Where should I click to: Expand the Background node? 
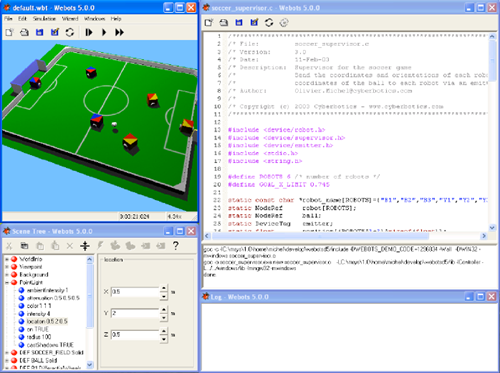tap(6, 275)
